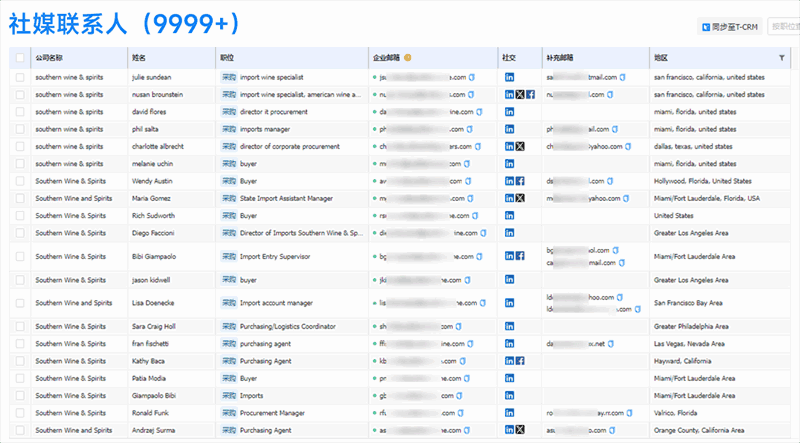Copy david flores' company email via copy icon
This screenshot has height=443, width=800.
[474, 112]
